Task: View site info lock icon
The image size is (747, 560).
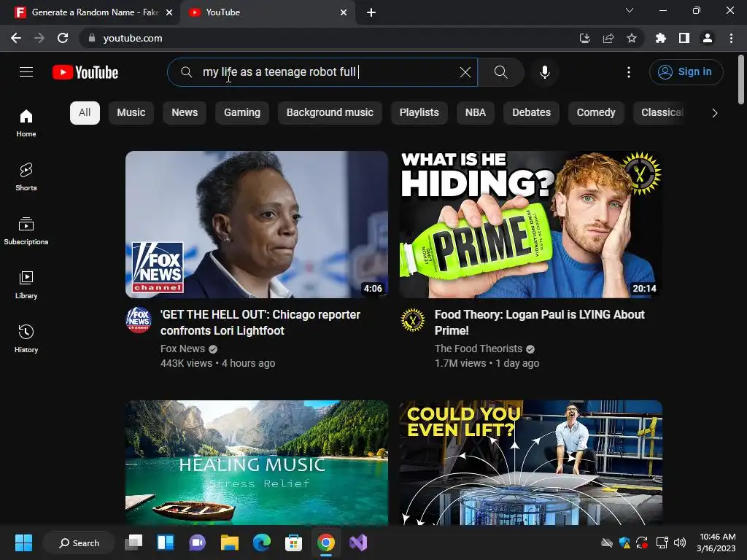Action: coord(92,38)
